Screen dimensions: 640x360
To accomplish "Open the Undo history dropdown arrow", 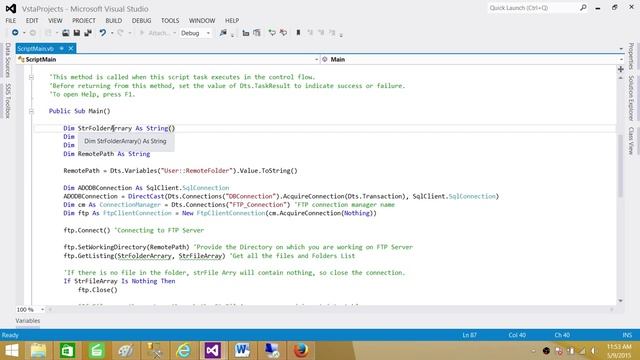I will click(x=112, y=33).
